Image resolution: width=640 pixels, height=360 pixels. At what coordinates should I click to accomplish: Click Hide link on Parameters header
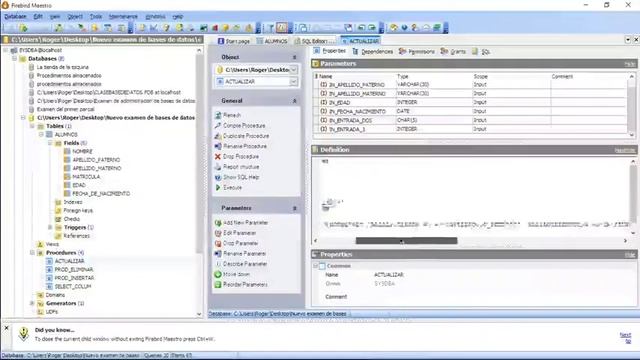629,64
